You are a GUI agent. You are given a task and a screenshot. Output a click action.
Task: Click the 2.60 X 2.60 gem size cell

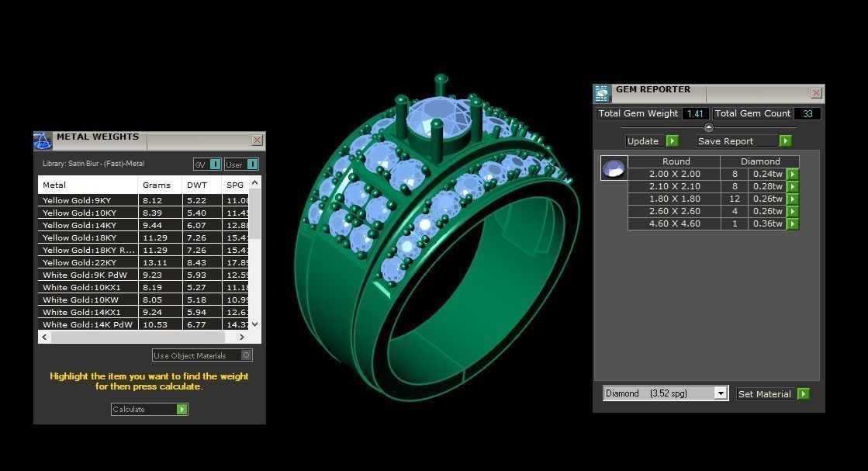pyautogui.click(x=674, y=211)
